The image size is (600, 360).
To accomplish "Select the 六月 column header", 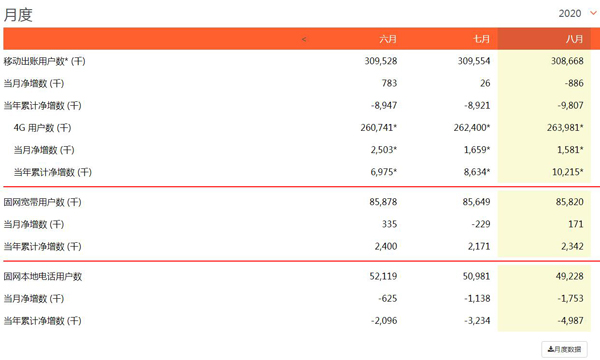I will click(388, 39).
